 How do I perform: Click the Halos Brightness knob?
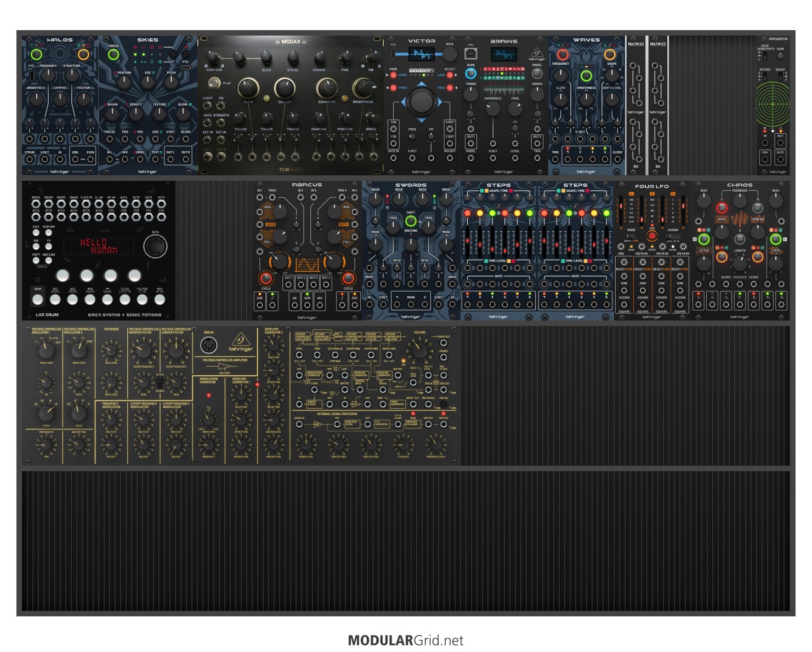tap(36, 99)
